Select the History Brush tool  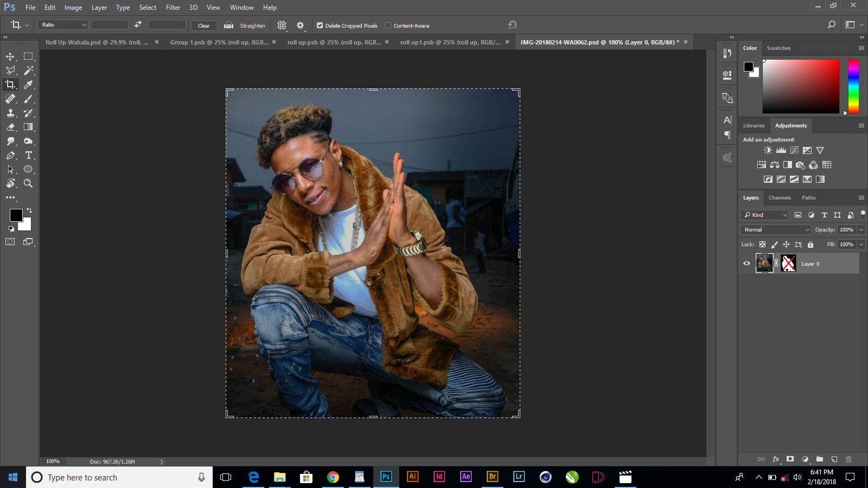(28, 113)
